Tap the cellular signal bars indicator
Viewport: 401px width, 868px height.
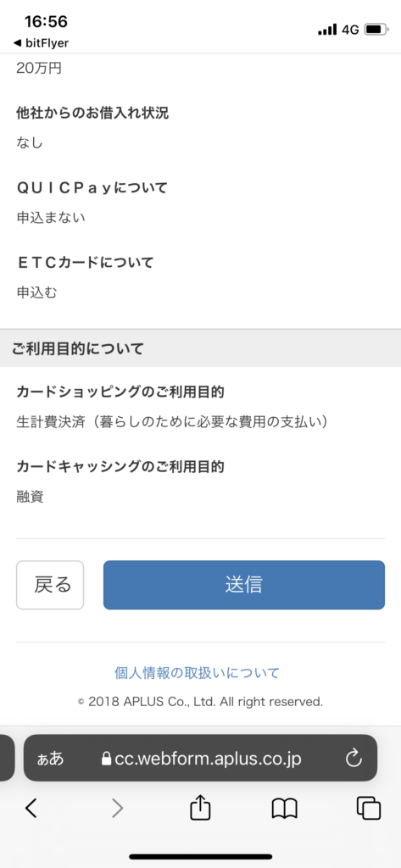tap(327, 30)
